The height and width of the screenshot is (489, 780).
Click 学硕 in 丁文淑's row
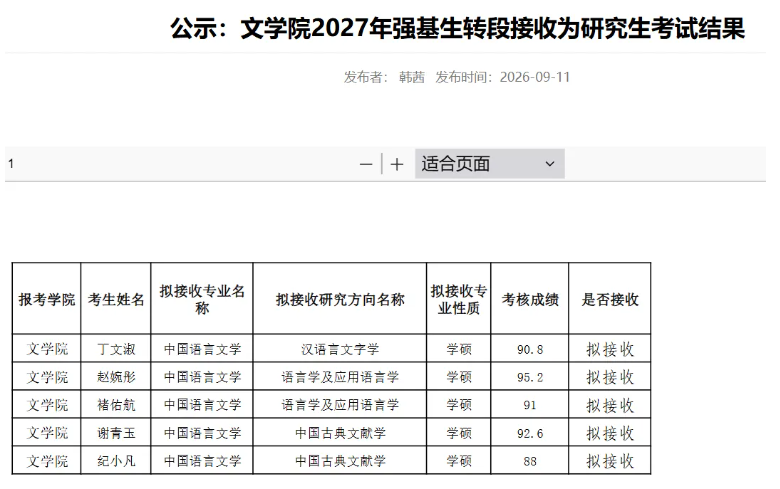[459, 349]
